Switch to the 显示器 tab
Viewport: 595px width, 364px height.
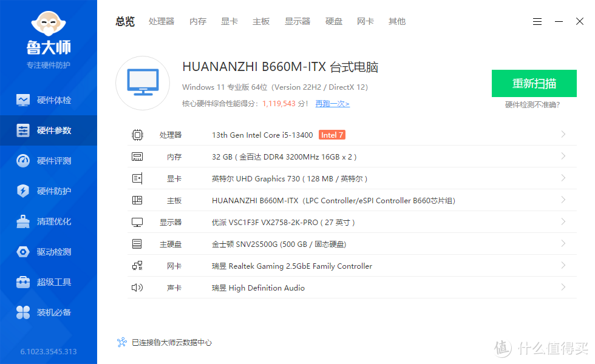tap(297, 22)
